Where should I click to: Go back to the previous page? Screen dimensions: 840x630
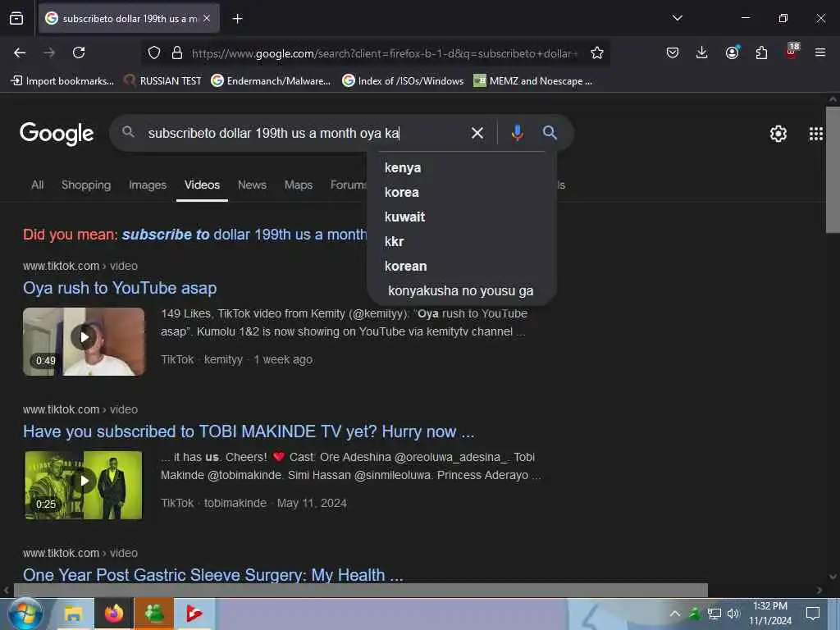(x=20, y=52)
